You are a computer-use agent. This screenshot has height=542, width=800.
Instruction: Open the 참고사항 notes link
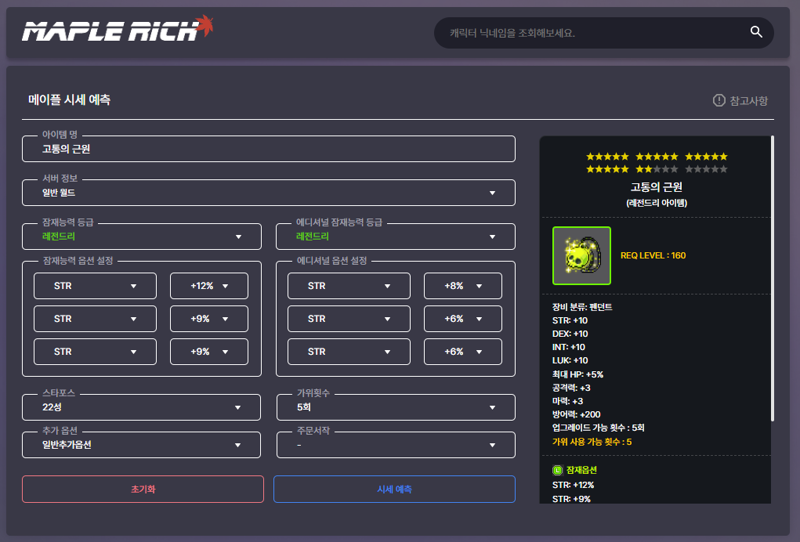pyautogui.click(x=740, y=101)
